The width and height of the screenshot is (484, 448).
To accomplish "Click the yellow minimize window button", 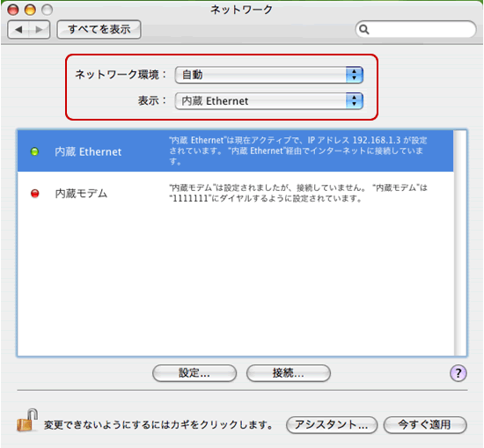I will coord(30,10).
